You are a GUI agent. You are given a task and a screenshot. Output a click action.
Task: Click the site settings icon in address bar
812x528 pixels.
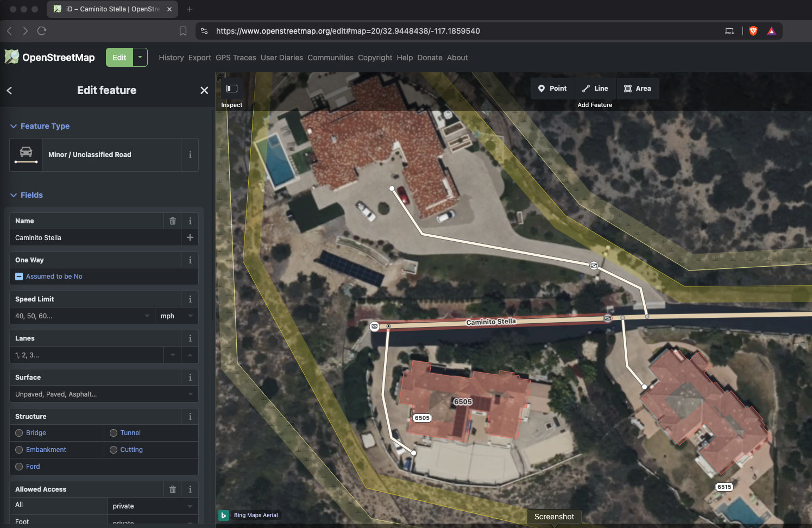point(204,31)
